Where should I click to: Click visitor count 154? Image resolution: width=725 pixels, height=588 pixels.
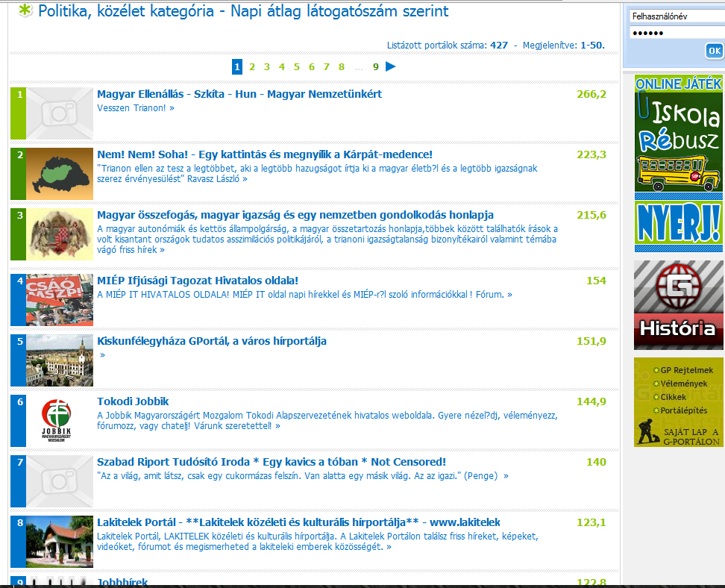(x=596, y=281)
